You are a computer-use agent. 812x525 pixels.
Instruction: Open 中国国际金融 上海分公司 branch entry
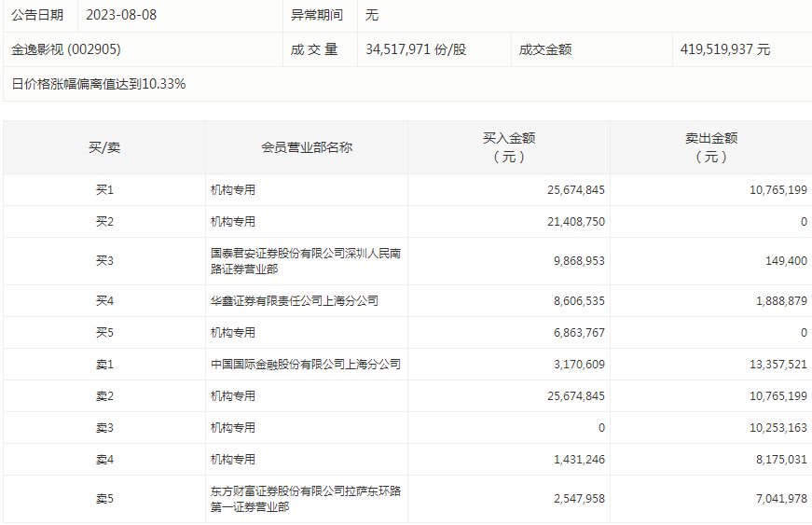tap(306, 365)
